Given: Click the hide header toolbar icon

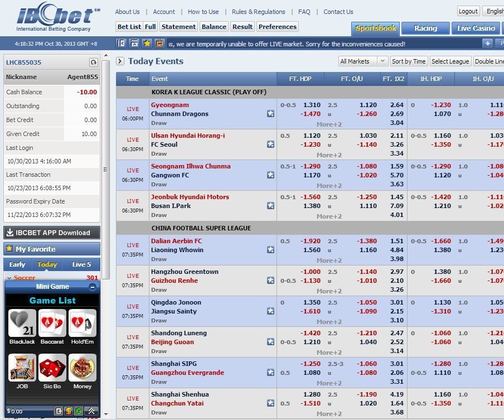Looking at the screenshot, I should [x=134, y=43].
